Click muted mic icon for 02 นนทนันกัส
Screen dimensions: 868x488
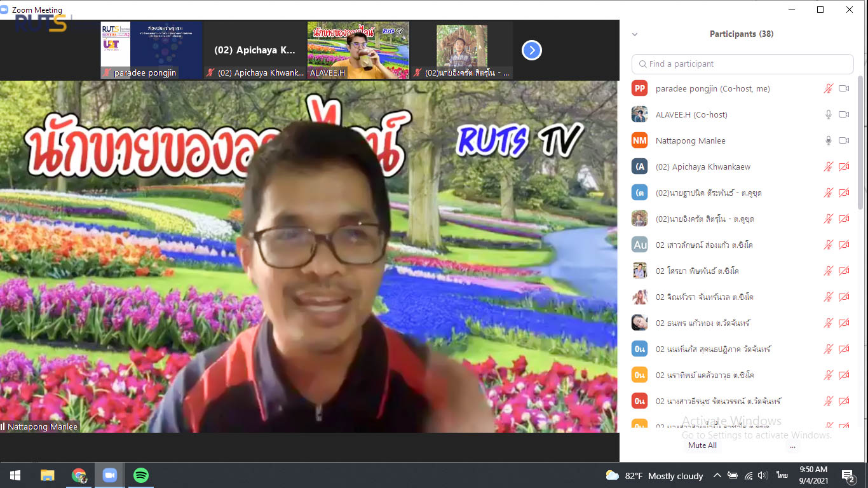coord(828,349)
